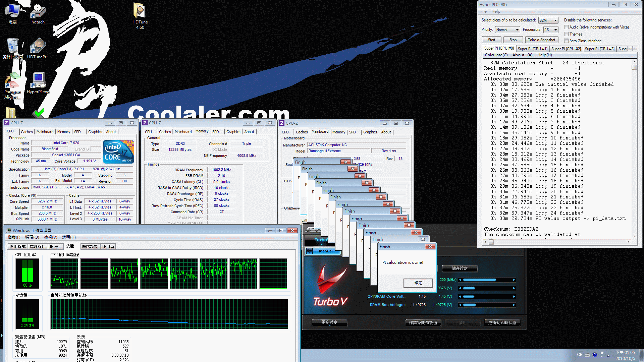Open Hyper PI File menu
This screenshot has width=644, height=362.
coord(483,11)
